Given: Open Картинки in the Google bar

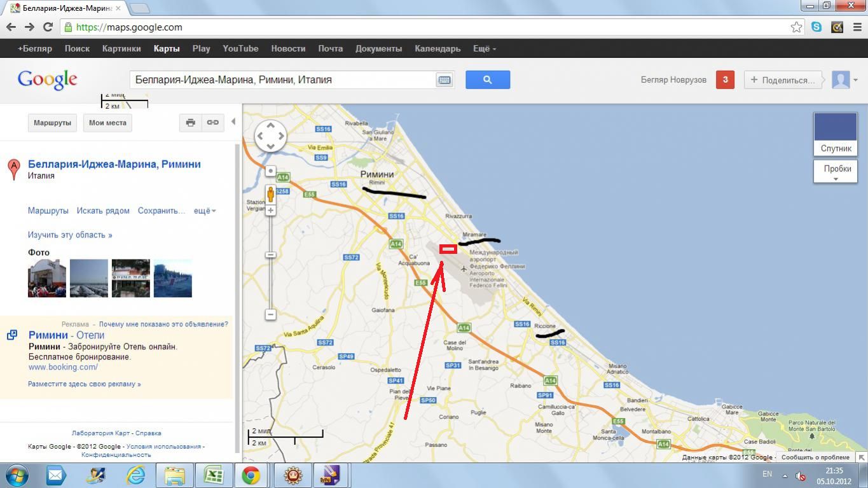Looking at the screenshot, I should coord(121,48).
